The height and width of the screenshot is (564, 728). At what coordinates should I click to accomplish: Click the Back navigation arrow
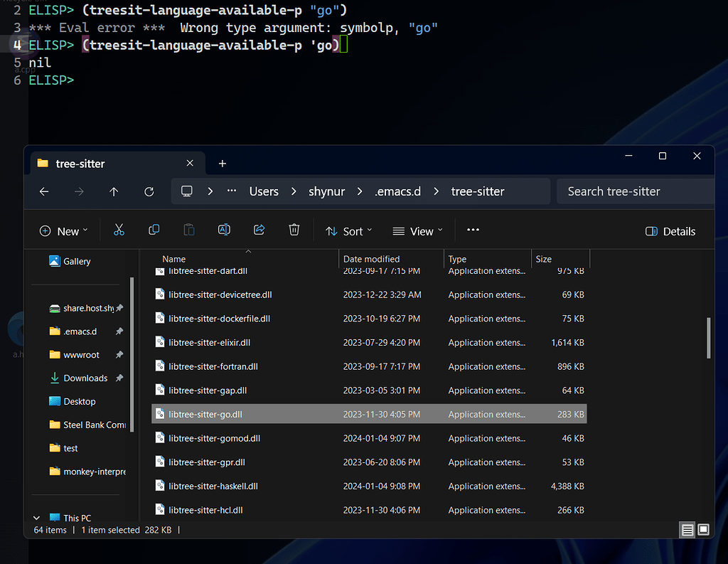44,191
